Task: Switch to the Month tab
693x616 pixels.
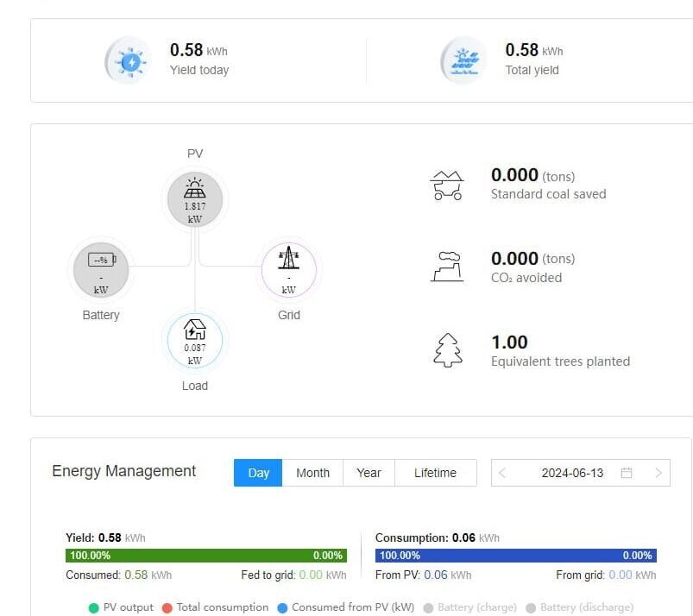Action: (312, 472)
